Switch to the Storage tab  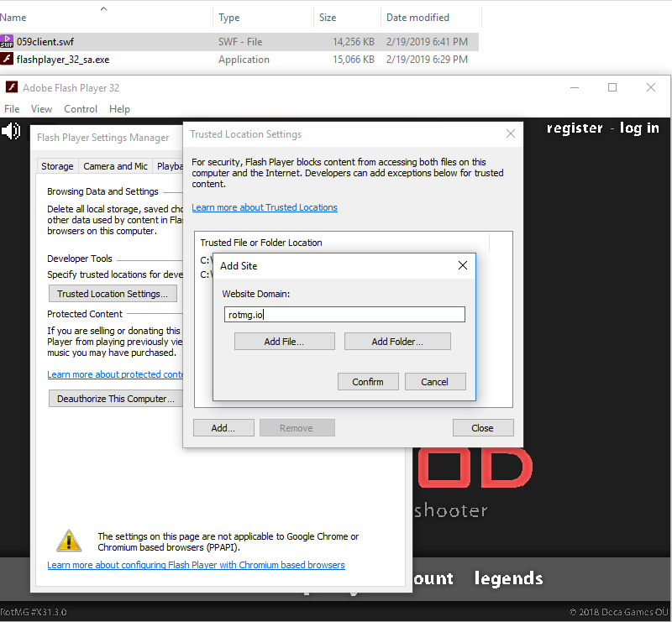(57, 166)
